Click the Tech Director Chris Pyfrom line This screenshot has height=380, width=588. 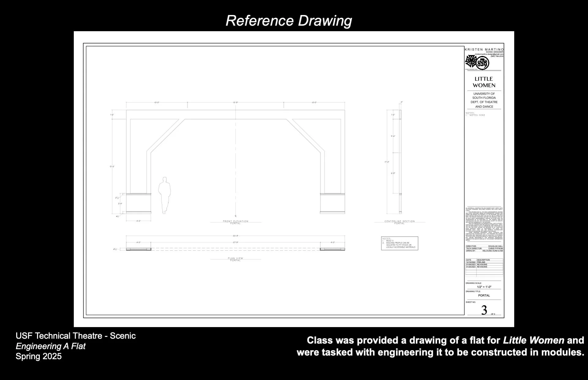point(484,248)
